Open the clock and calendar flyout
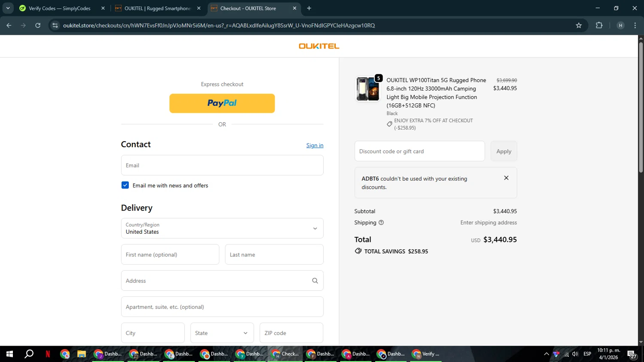 [608, 354]
